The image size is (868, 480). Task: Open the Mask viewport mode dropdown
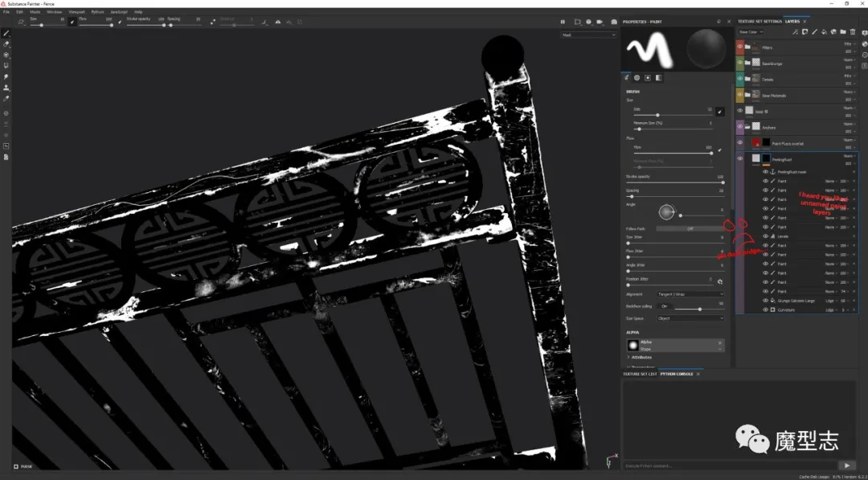pos(588,35)
